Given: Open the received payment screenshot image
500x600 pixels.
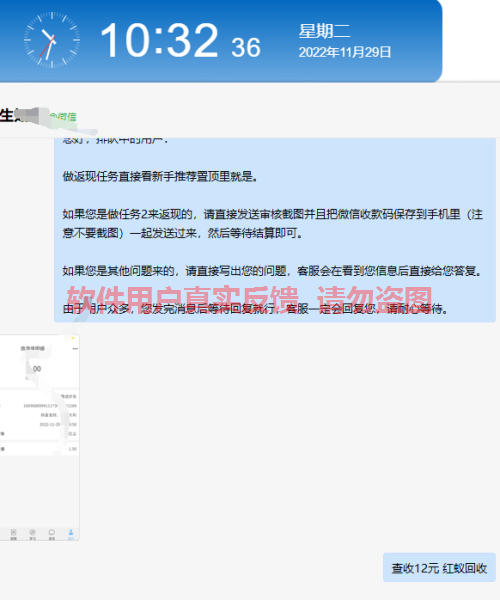Looking at the screenshot, I should point(39,438).
